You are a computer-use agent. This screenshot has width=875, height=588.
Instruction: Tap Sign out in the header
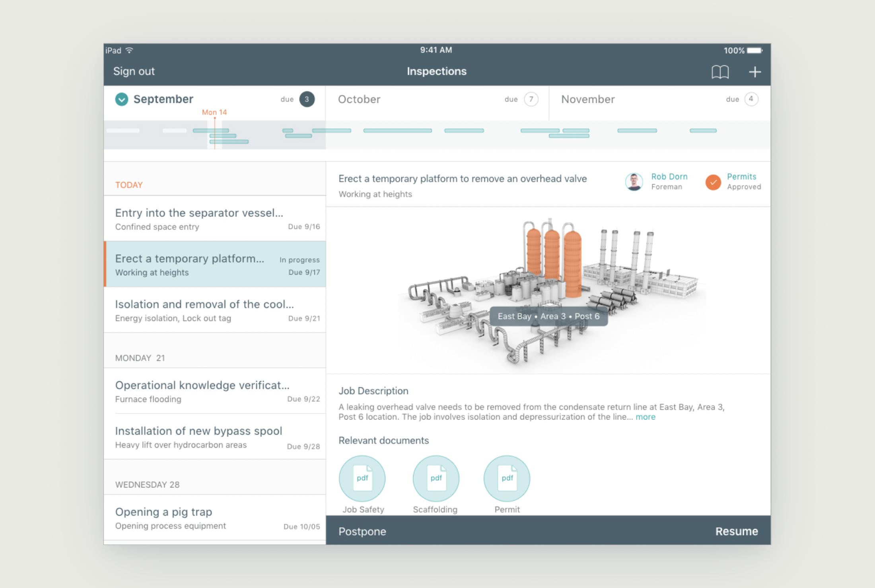(134, 71)
